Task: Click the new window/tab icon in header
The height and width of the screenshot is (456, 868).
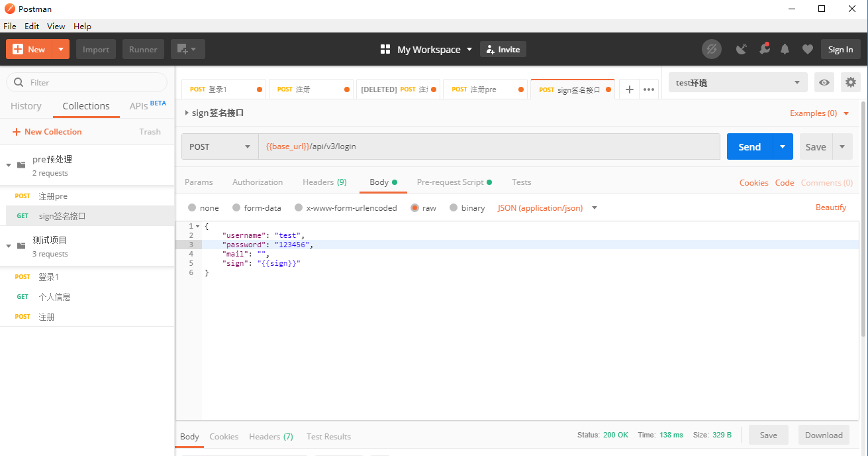Action: [x=188, y=50]
